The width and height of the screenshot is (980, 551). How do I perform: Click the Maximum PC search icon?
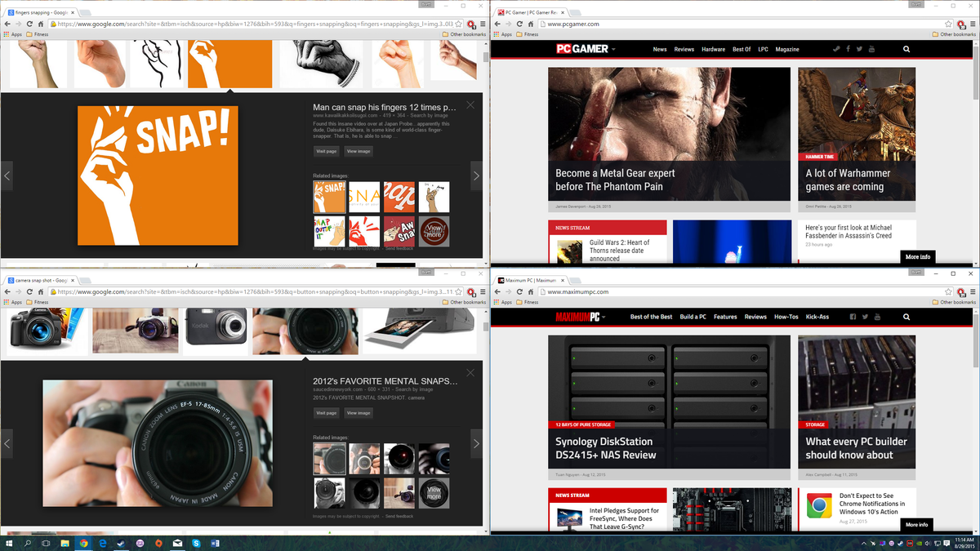[905, 317]
